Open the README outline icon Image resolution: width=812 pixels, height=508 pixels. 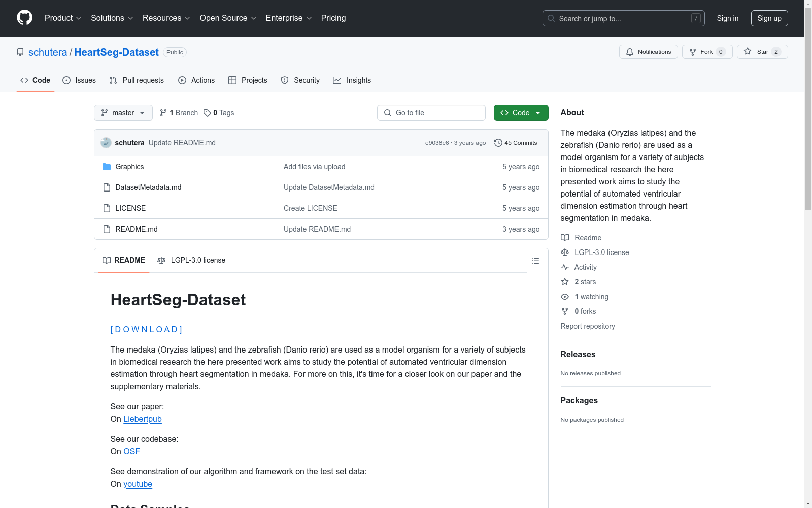pos(535,261)
